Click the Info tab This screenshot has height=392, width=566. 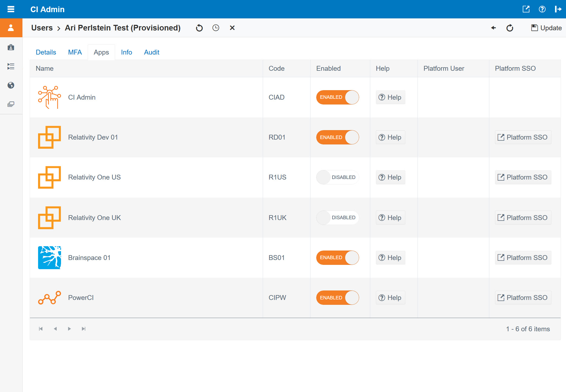coord(126,52)
